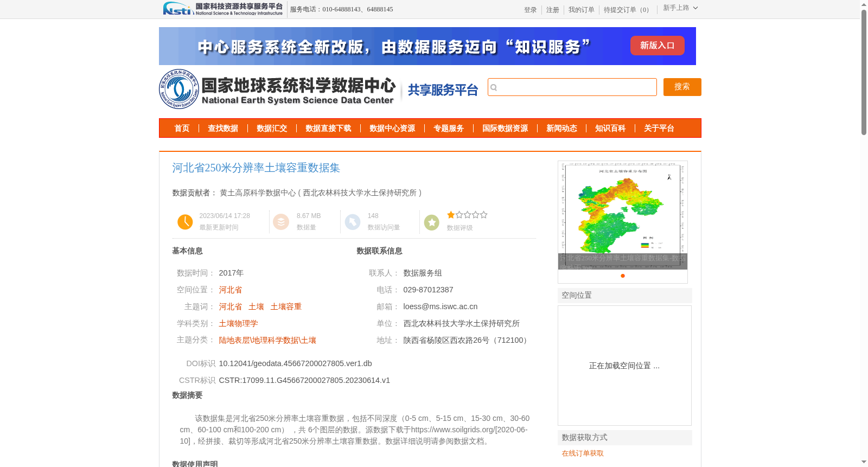Viewport: 868px width, 467px height.
Task: Click the 新版入口 banner button
Action: coord(658,46)
